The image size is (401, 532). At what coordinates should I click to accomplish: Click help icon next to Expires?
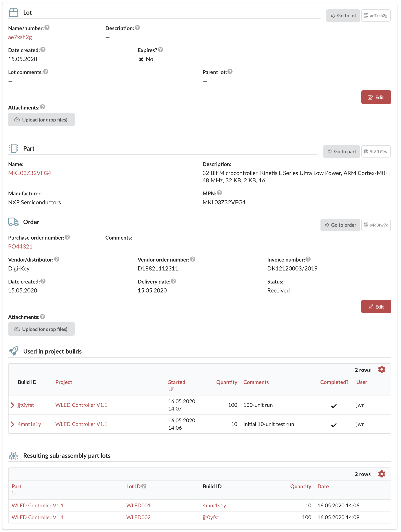pos(160,50)
